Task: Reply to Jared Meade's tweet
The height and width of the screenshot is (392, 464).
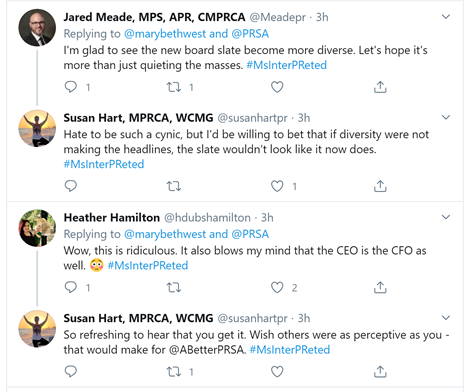Action: tap(71, 87)
